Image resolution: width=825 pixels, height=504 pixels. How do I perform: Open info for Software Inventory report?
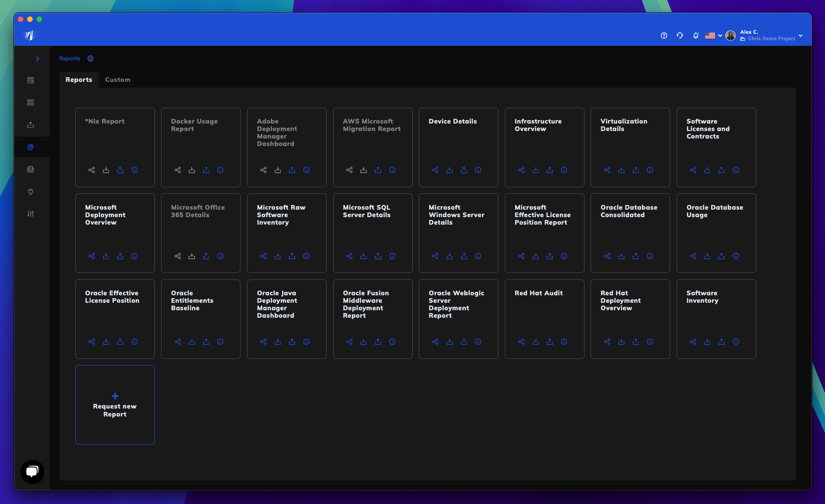[x=736, y=342]
